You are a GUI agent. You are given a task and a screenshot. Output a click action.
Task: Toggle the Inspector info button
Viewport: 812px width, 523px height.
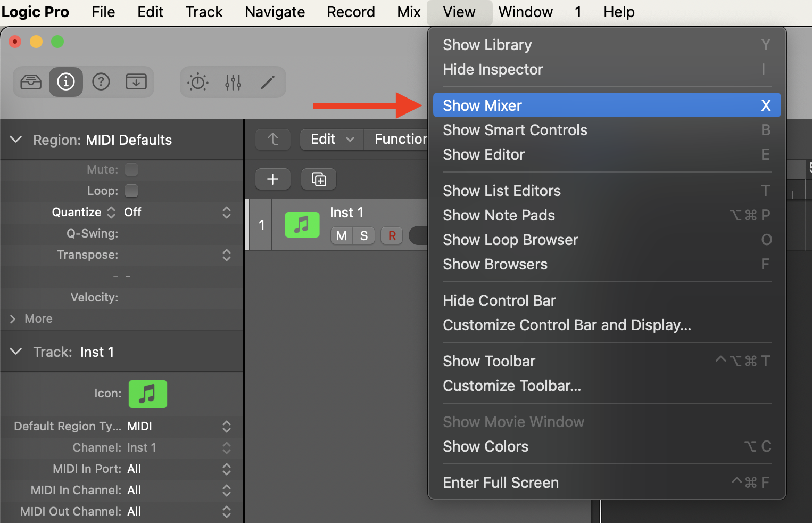pyautogui.click(x=66, y=82)
